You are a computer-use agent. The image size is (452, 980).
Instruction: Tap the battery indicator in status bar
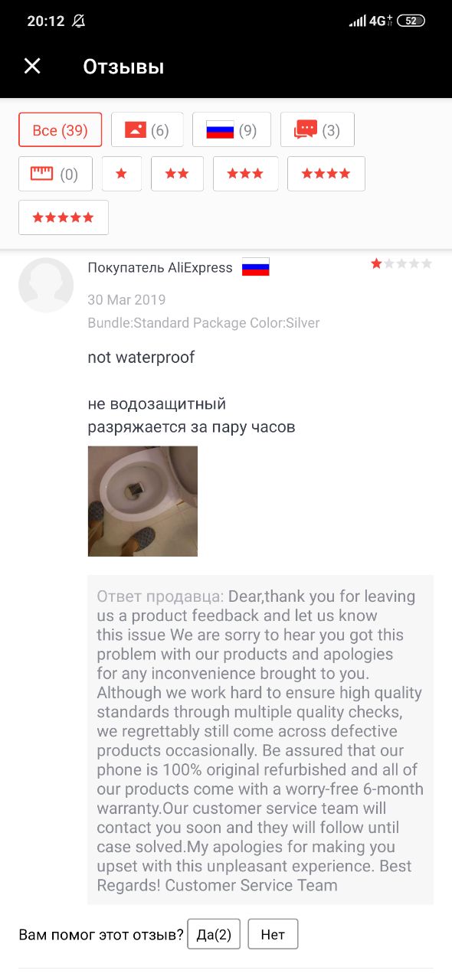pos(411,21)
